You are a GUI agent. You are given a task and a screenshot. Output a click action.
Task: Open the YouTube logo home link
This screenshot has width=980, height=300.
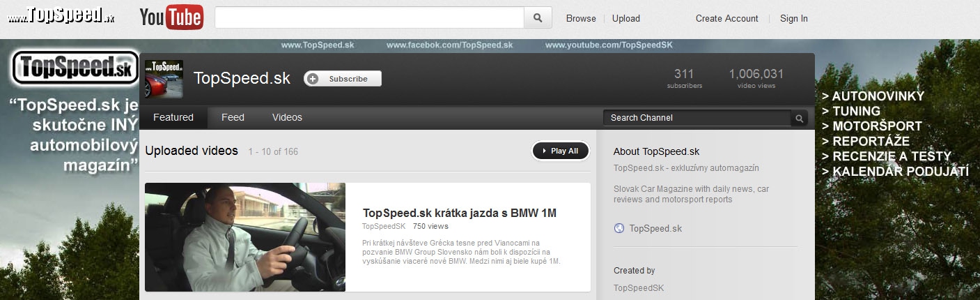click(x=171, y=17)
